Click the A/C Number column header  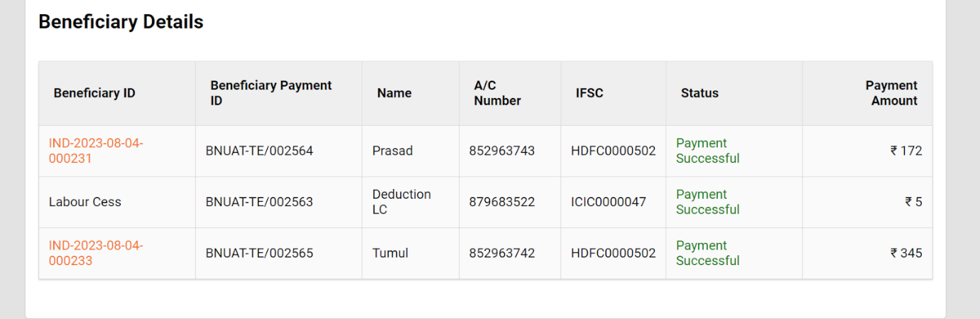point(497,93)
